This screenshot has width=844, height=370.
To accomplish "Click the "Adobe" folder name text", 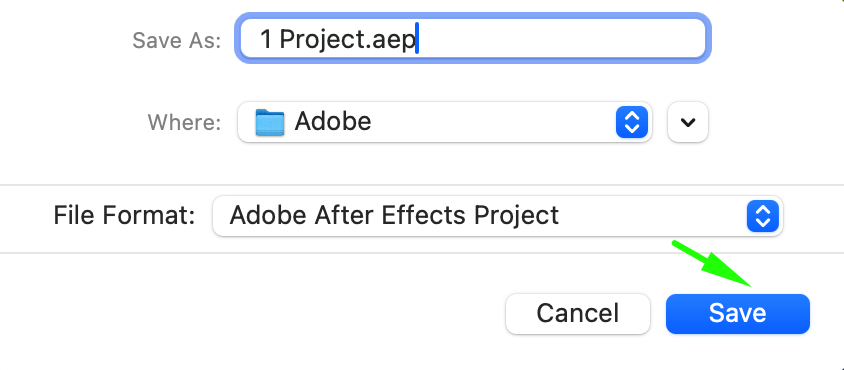I will point(333,122).
